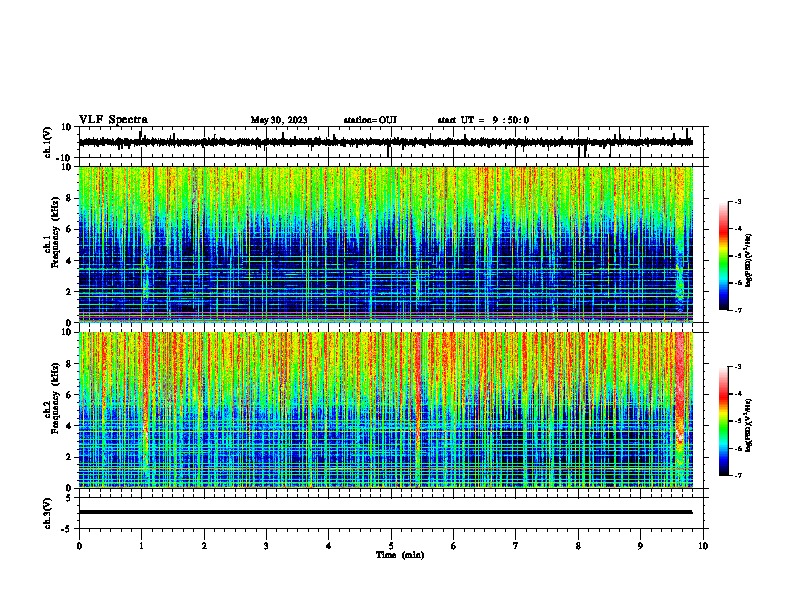Click the ch.1 spectrogram panel
This screenshot has width=792, height=612.
(x=385, y=244)
